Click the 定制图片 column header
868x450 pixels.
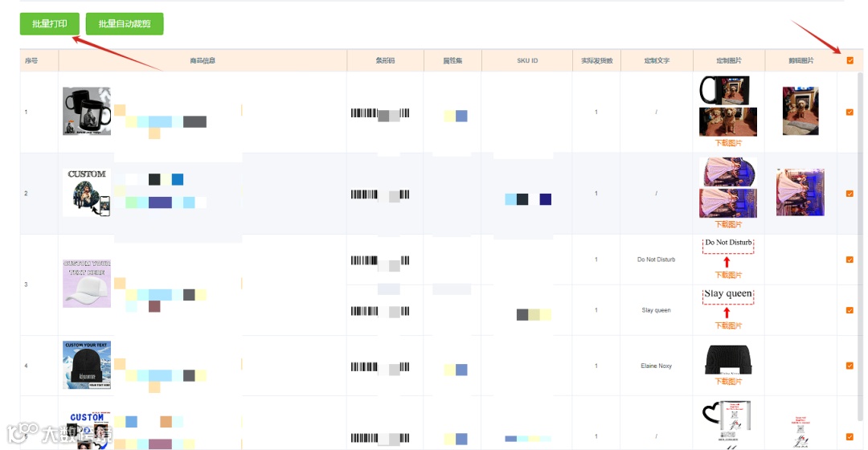[x=728, y=60]
